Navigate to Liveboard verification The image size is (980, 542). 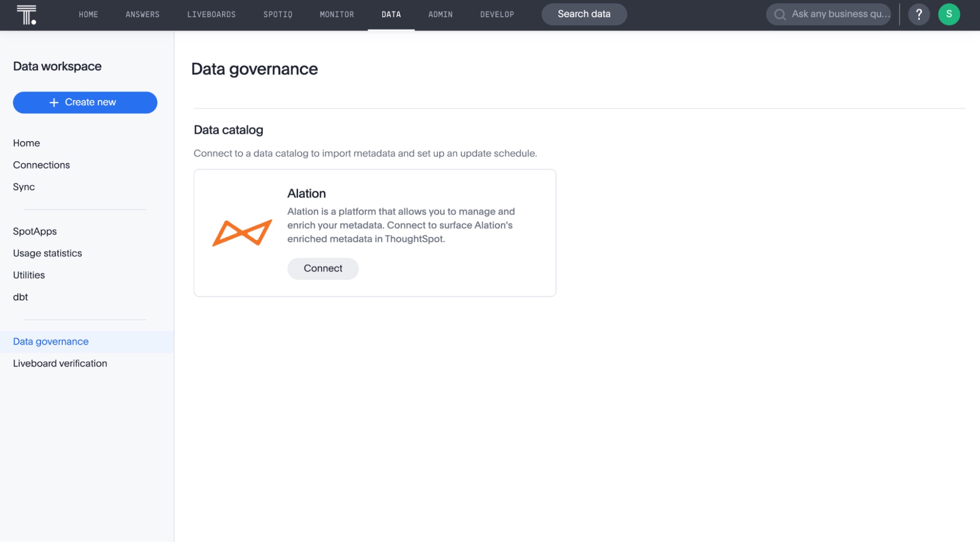click(x=60, y=364)
